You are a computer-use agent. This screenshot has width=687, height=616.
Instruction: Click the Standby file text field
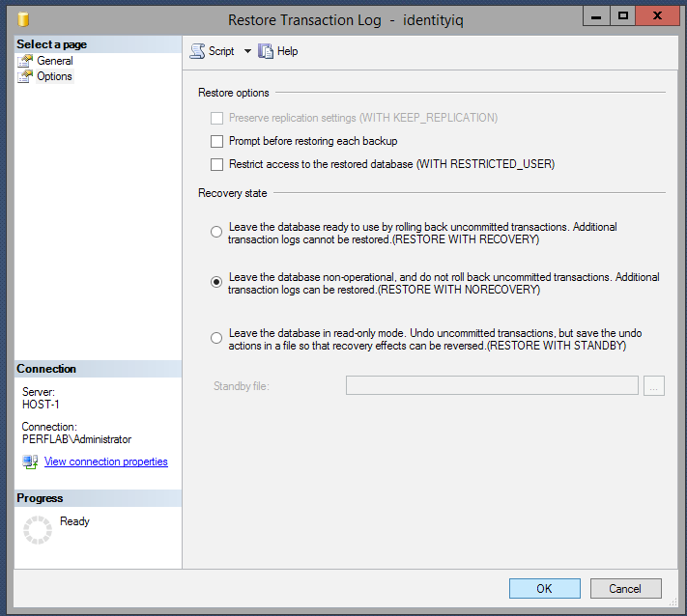tap(492, 385)
